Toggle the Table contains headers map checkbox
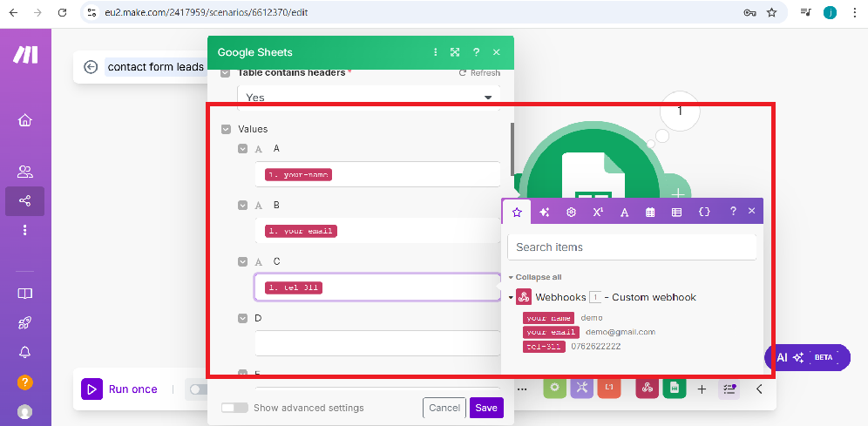 click(x=226, y=73)
